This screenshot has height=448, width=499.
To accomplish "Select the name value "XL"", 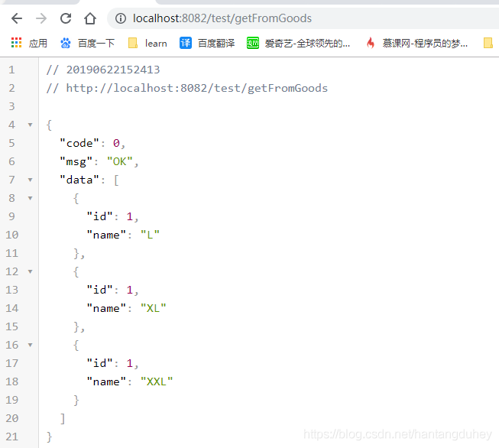I will click(154, 308).
